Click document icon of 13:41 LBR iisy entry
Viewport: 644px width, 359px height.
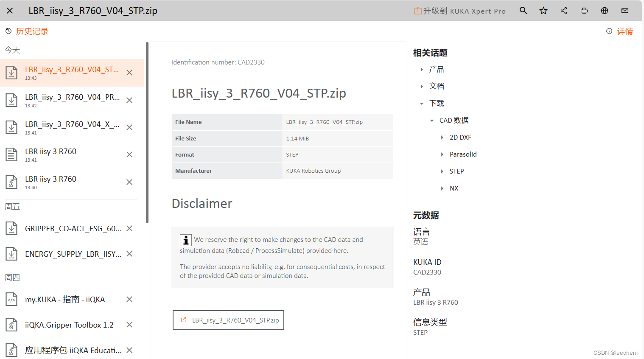coord(11,154)
